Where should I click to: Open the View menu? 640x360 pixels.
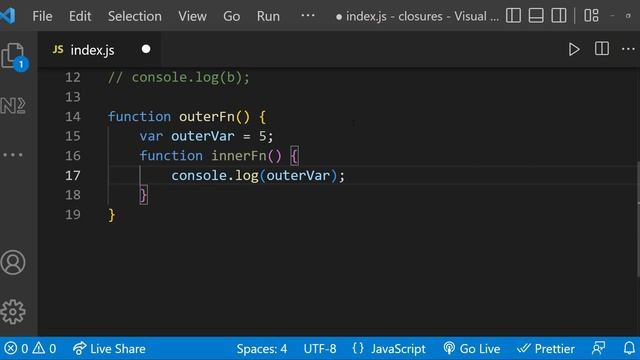(x=192, y=16)
